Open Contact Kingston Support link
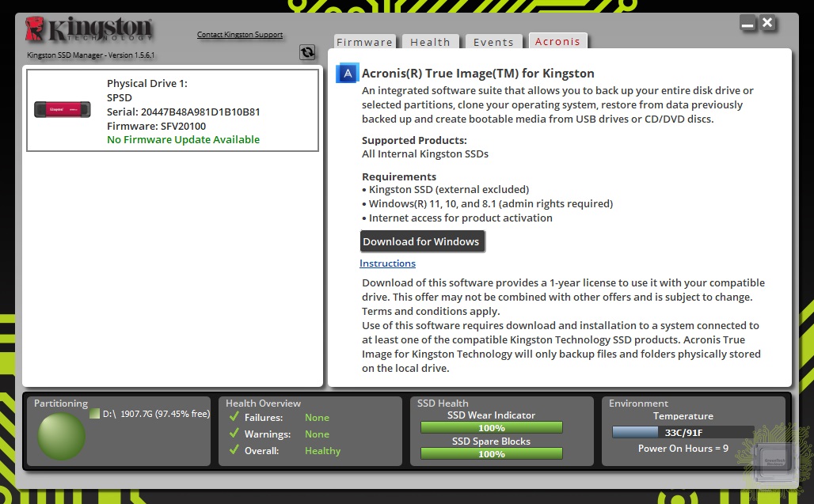The width and height of the screenshot is (814, 504). pos(240,35)
